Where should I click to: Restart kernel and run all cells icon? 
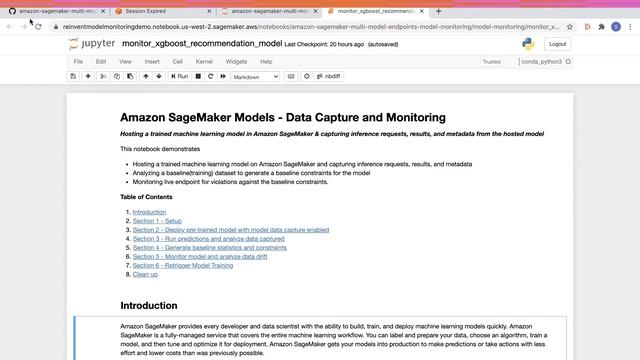coord(223,76)
